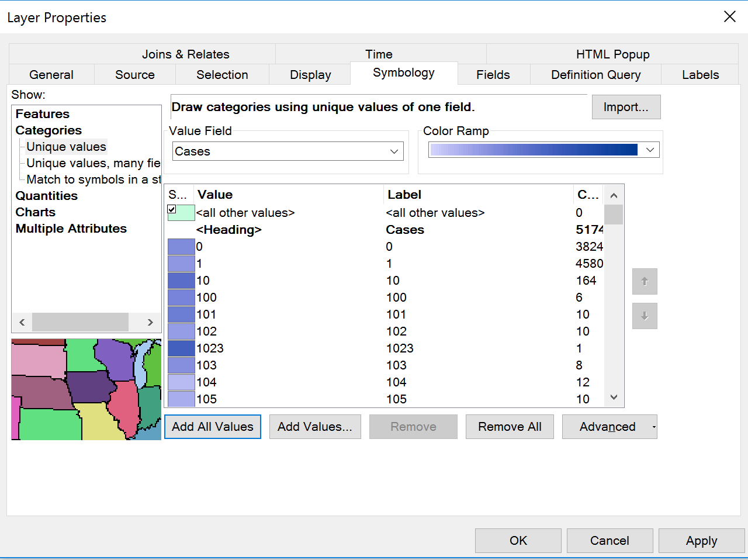The height and width of the screenshot is (560, 748).
Task: Go to the Fields tab
Action: click(493, 75)
